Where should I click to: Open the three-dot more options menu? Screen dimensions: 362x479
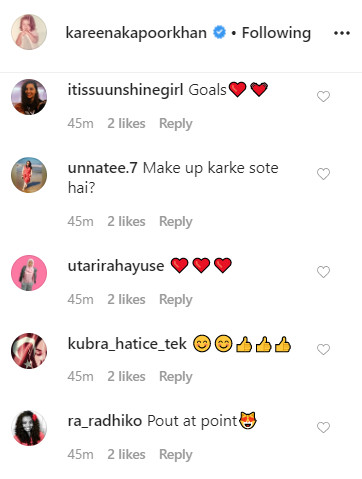coord(342,33)
